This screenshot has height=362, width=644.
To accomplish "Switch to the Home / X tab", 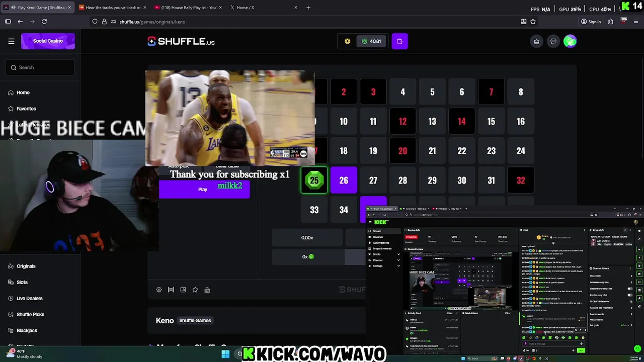I will point(263,8).
